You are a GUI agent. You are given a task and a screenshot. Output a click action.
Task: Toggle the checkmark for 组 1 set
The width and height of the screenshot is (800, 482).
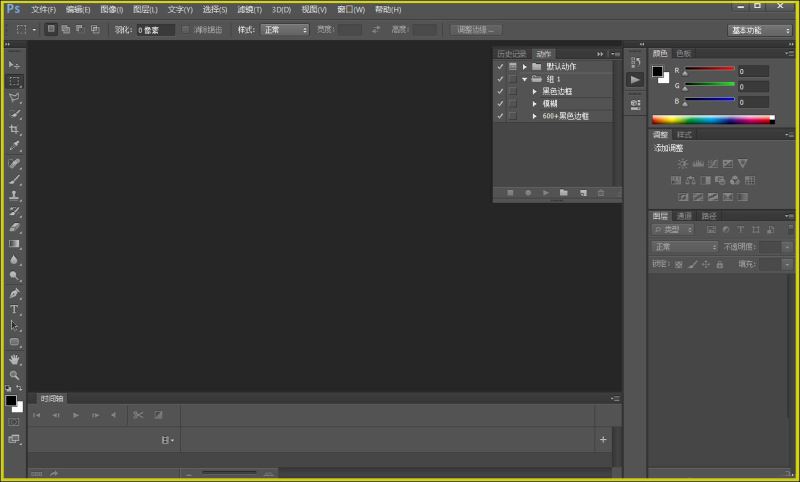coord(500,79)
